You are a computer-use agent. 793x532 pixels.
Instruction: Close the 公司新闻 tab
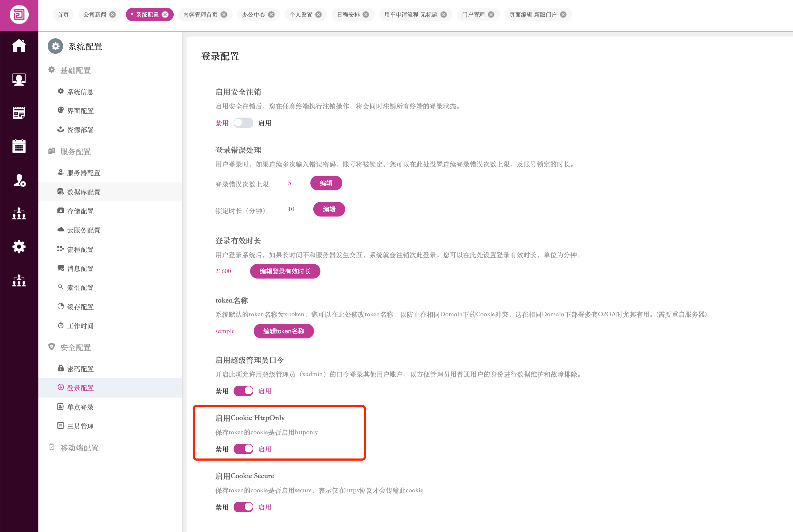[x=113, y=15]
